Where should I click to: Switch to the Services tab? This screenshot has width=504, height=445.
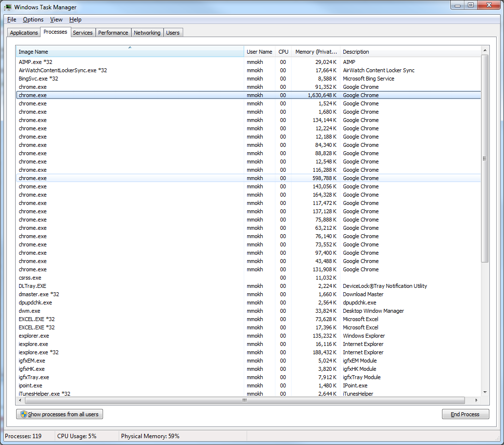coord(83,32)
